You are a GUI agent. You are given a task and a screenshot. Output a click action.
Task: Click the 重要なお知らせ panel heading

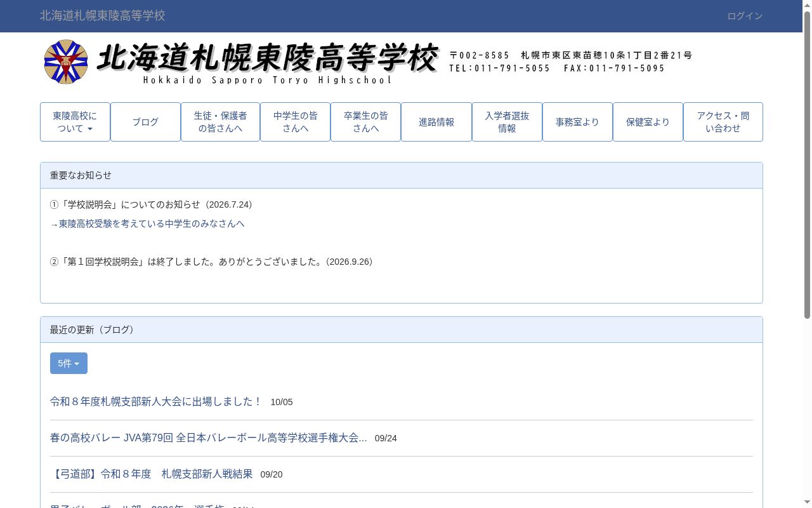[402, 175]
